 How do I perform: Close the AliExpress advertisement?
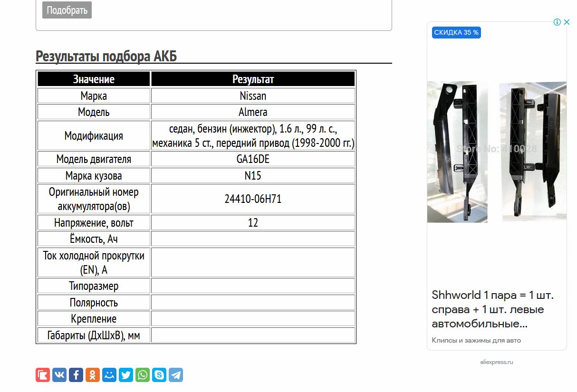click(x=566, y=22)
